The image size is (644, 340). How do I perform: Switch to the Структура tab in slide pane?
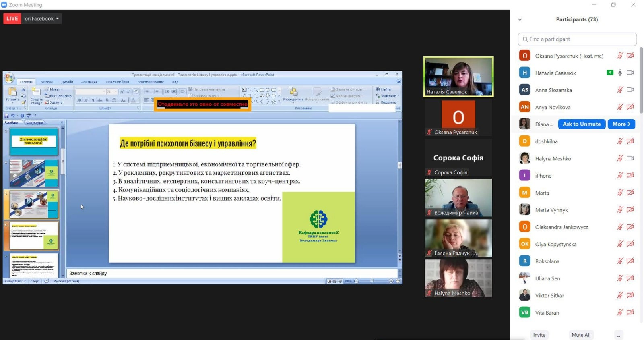pos(35,122)
